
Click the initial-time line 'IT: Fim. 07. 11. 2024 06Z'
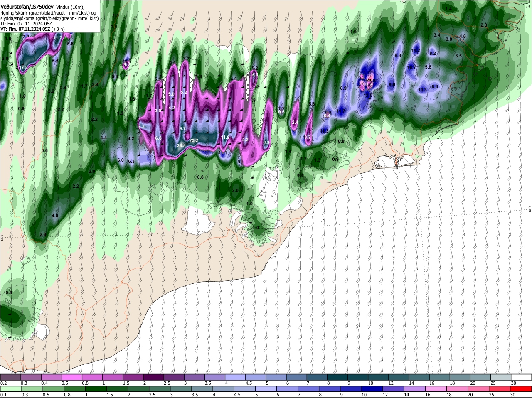pyautogui.click(x=26, y=24)
